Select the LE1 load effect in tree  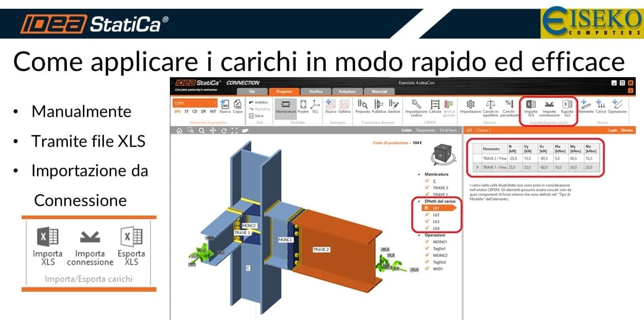click(440, 208)
